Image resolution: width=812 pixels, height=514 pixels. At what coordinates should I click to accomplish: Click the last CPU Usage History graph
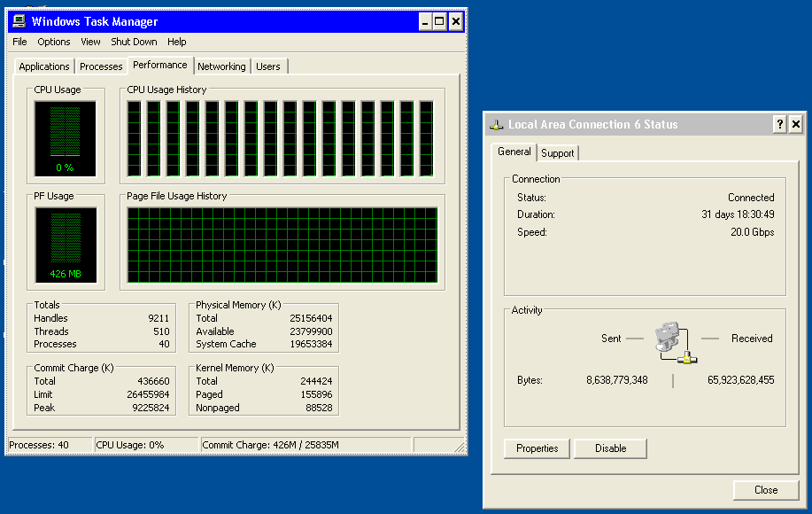[x=426, y=139]
